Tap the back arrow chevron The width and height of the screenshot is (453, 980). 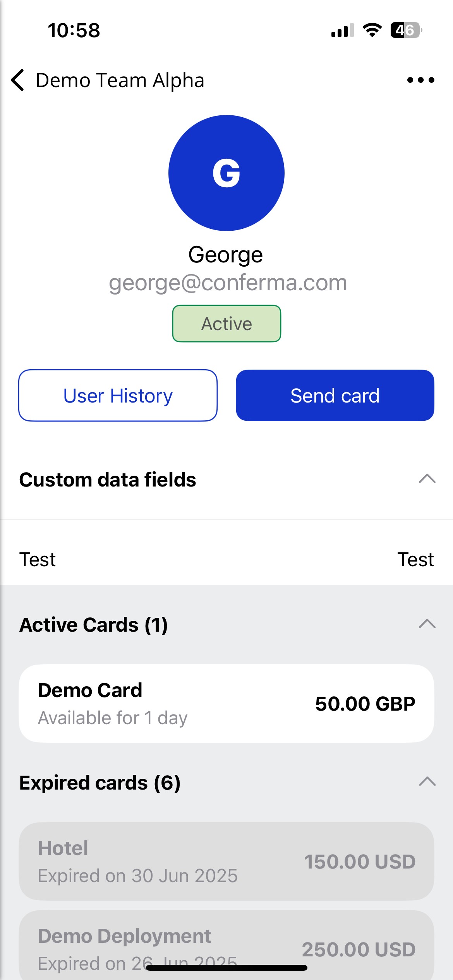tap(18, 80)
